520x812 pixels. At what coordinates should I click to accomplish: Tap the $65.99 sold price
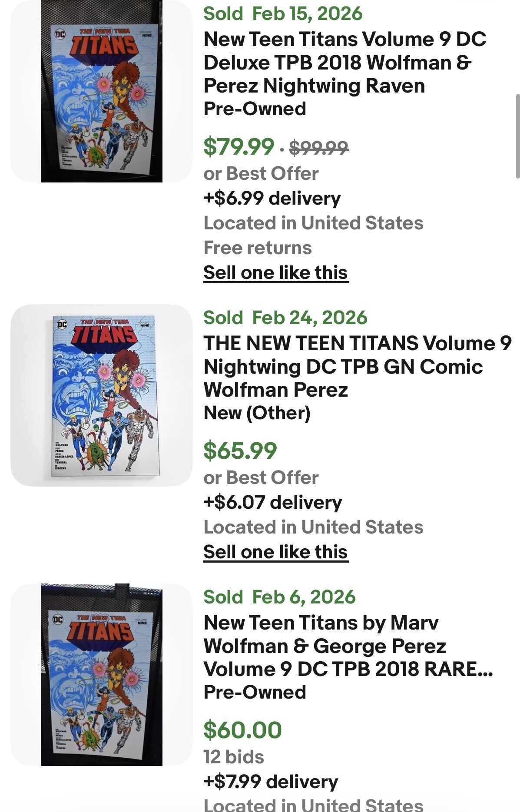[240, 451]
